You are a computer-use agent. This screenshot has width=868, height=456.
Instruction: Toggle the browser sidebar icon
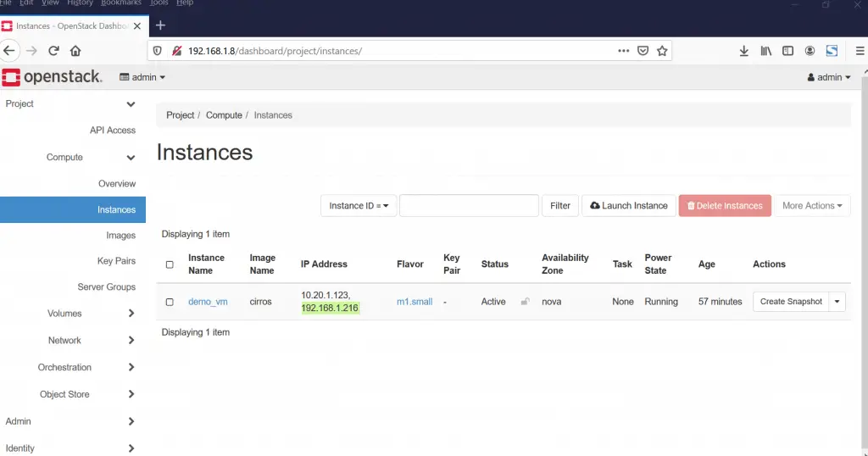point(787,51)
